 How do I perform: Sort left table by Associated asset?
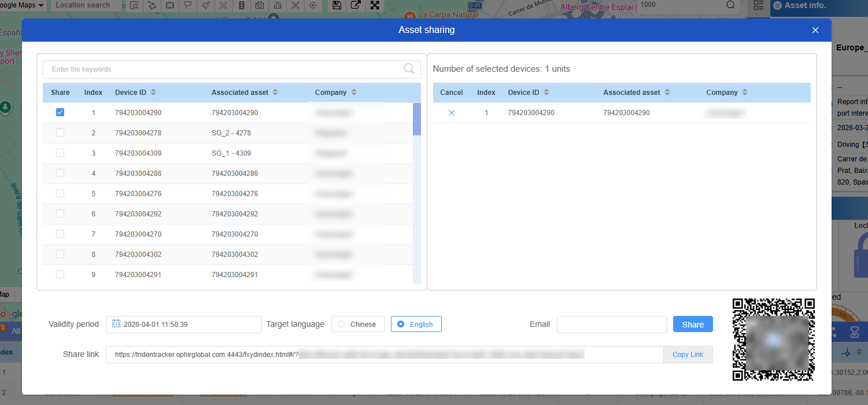pos(275,93)
